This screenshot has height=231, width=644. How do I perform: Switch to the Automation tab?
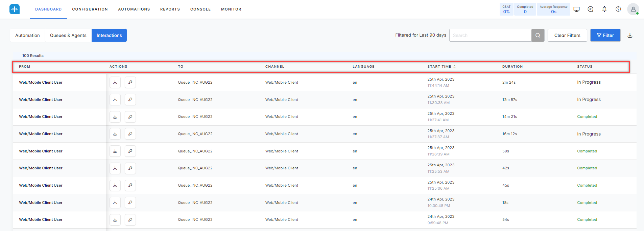27,35
